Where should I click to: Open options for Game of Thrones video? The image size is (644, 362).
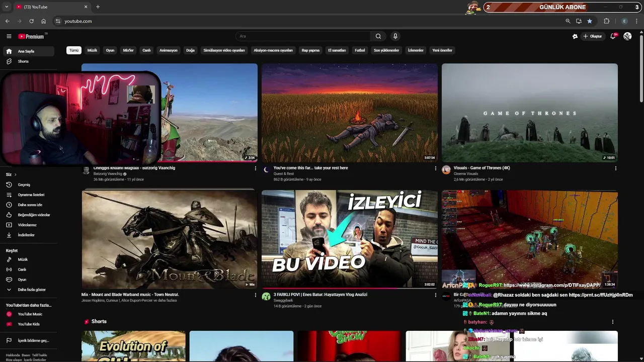(616, 168)
